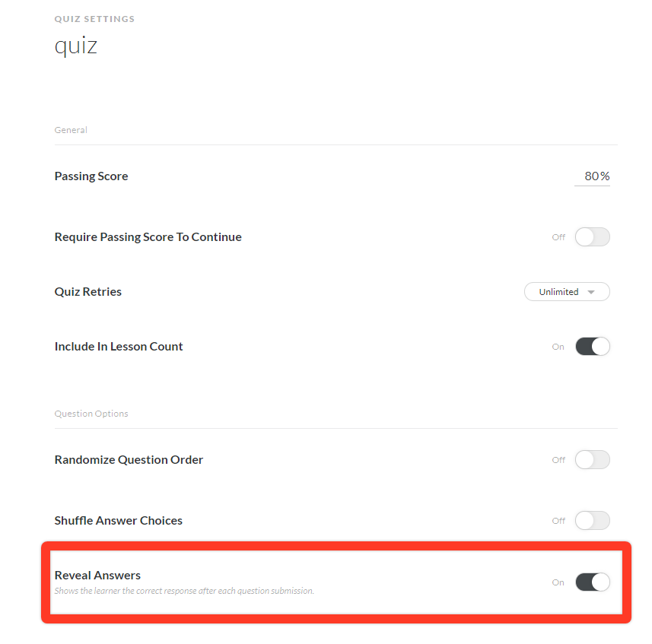Click the Include In Lesson Count label

(119, 347)
